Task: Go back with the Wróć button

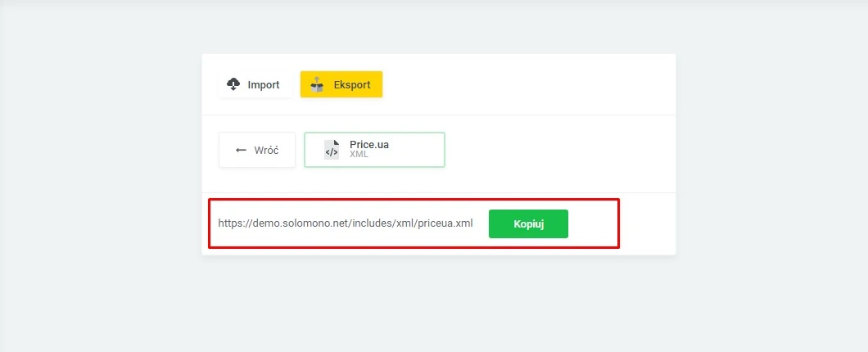Action: (x=257, y=150)
